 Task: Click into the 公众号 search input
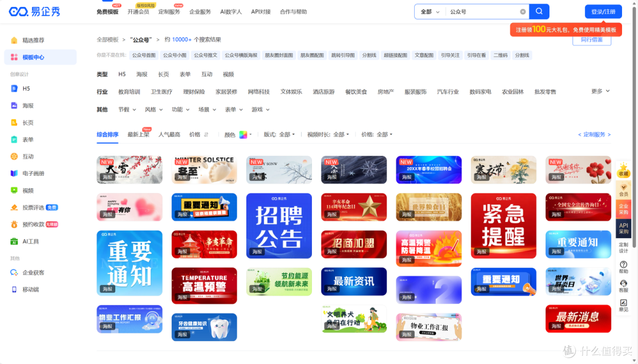[x=483, y=12]
